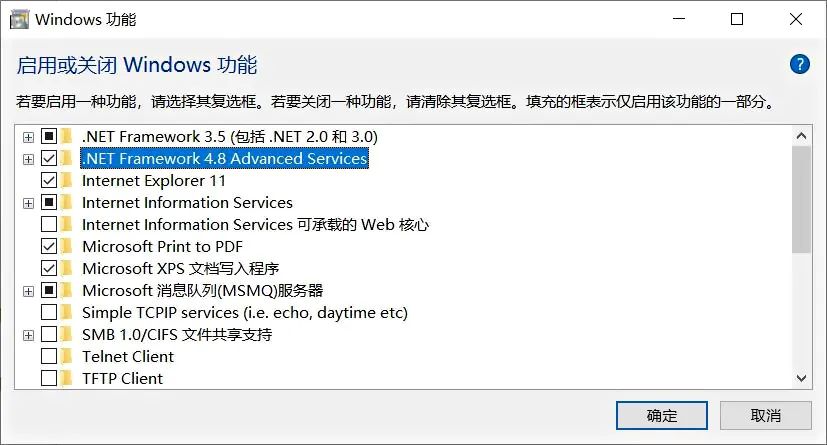
Task: Click the folder icon beside Internet Information Services
Action: [x=67, y=203]
